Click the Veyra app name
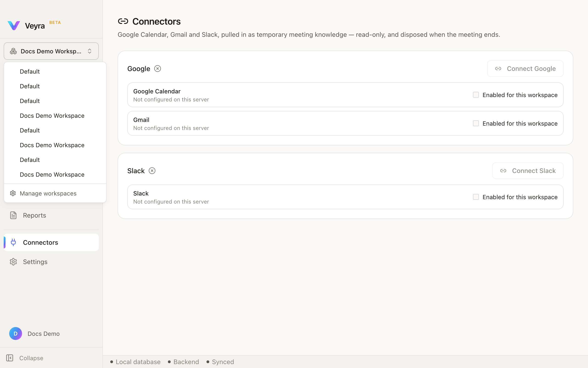 pos(35,26)
